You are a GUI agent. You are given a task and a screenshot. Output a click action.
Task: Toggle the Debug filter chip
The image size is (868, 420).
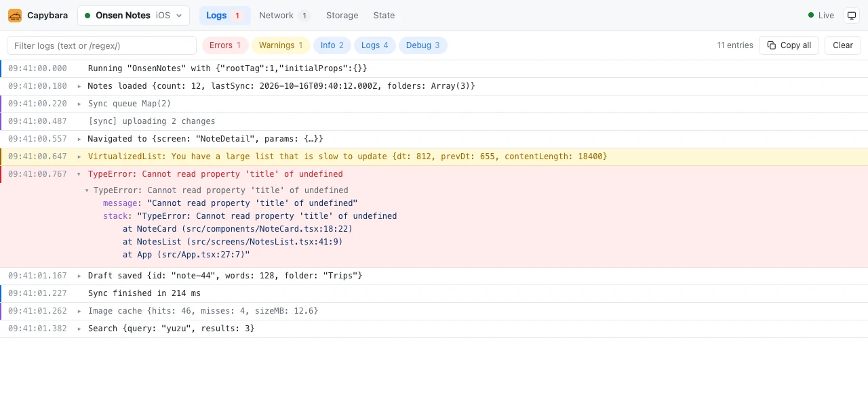click(423, 45)
